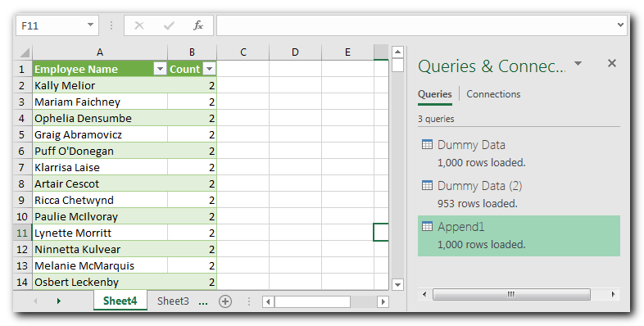Select the Sheet4 tab

pos(120,301)
